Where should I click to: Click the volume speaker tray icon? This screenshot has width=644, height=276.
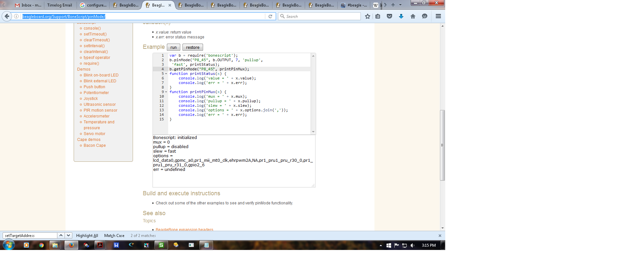tap(413, 245)
